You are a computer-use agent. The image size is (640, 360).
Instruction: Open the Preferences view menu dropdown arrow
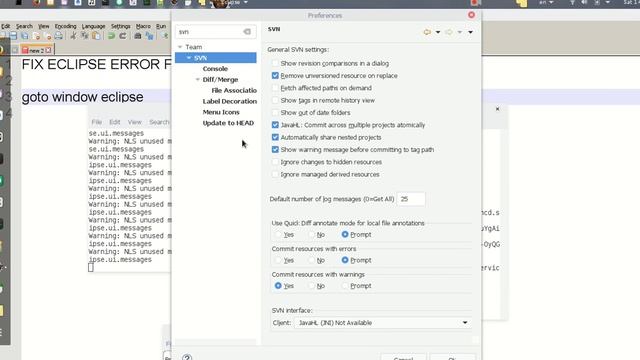tap(470, 32)
